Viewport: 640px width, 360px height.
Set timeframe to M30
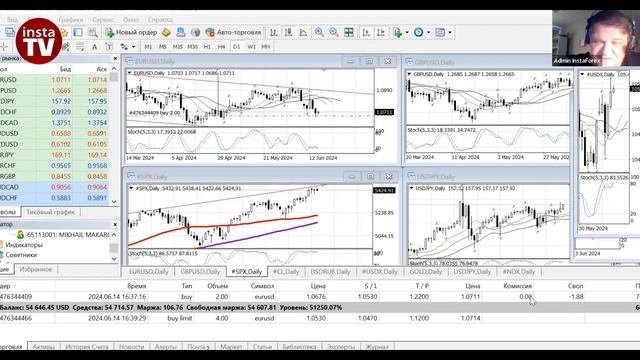192,47
